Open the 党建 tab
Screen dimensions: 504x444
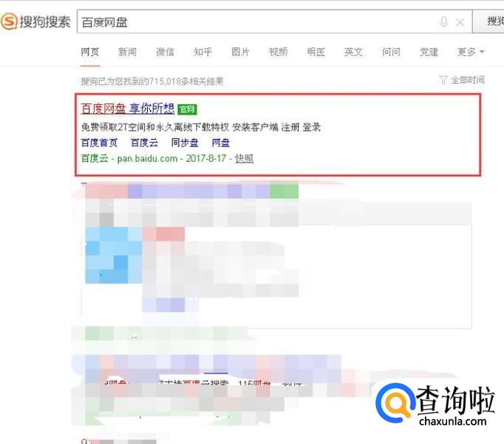pos(429,52)
